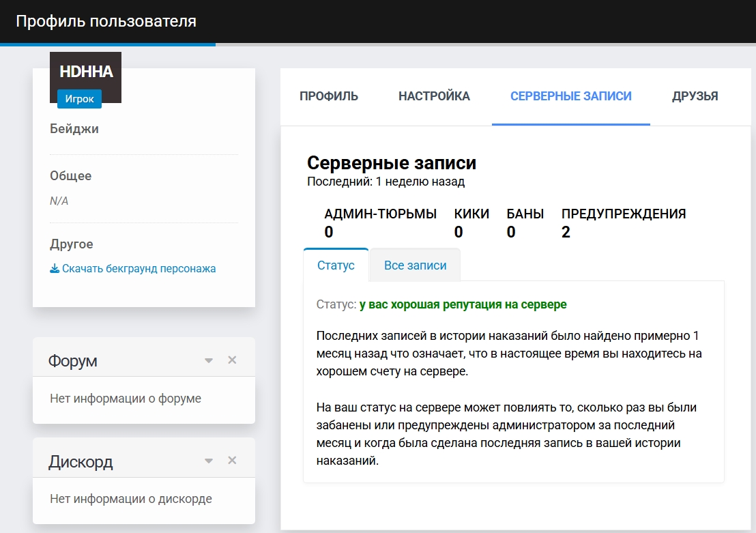The height and width of the screenshot is (533, 756).
Task: Open the Скачать бекграунд персонажа link
Action: pyautogui.click(x=139, y=269)
